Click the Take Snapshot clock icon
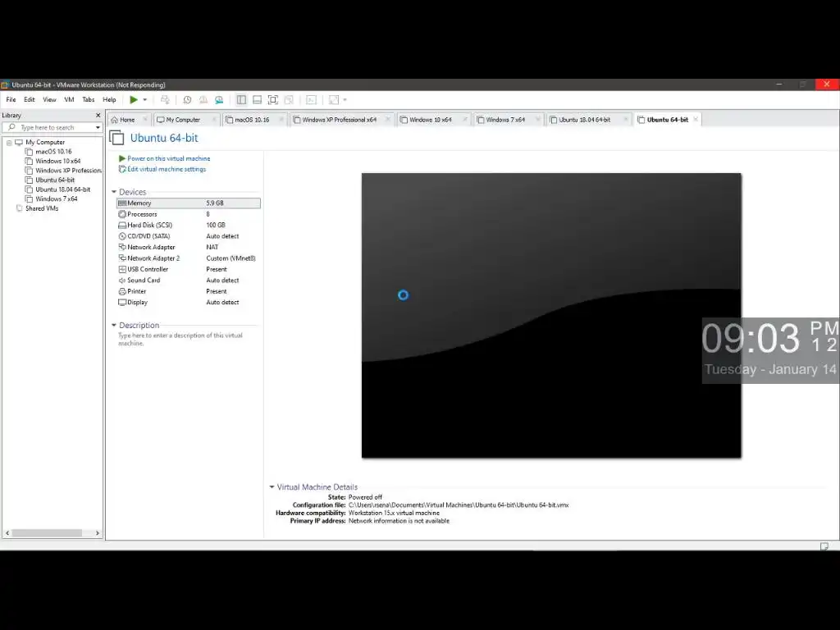Image resolution: width=840 pixels, height=630 pixels. [187, 99]
